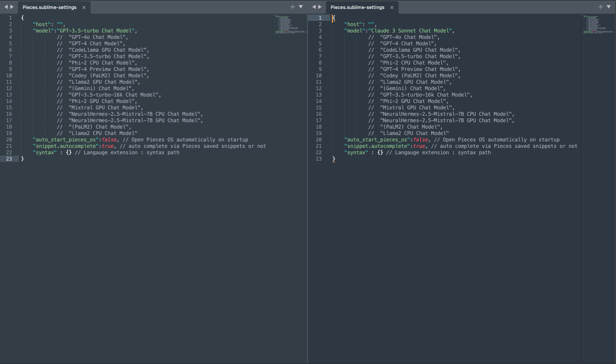
Task: Add new tab in right pane
Action: pos(601,7)
